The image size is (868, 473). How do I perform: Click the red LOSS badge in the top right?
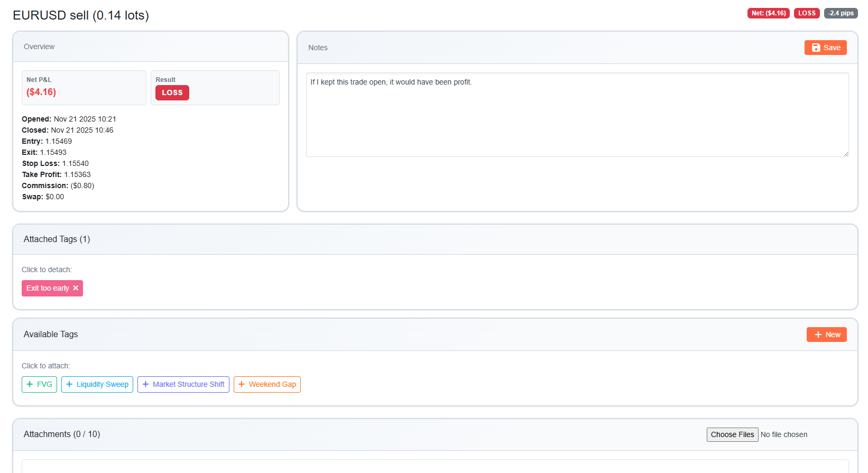[x=807, y=13]
